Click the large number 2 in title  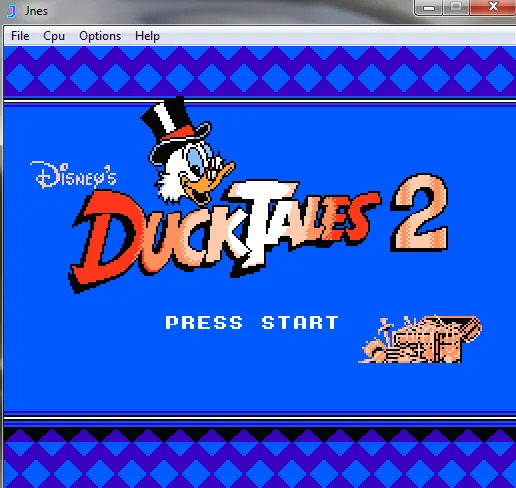[x=419, y=213]
